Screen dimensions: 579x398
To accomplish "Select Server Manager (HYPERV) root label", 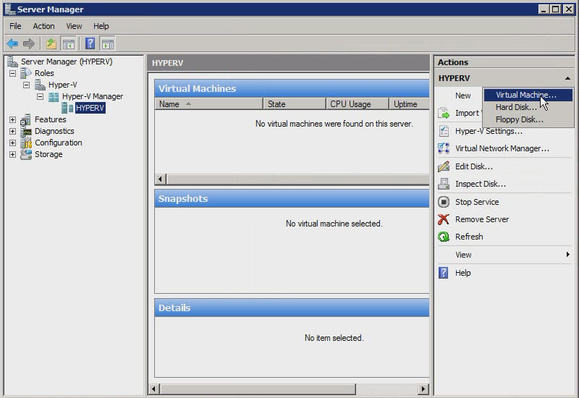I will [66, 62].
